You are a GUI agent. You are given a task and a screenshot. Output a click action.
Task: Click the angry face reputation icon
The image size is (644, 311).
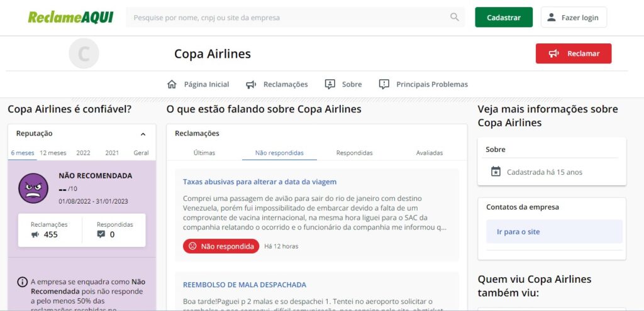click(33, 188)
